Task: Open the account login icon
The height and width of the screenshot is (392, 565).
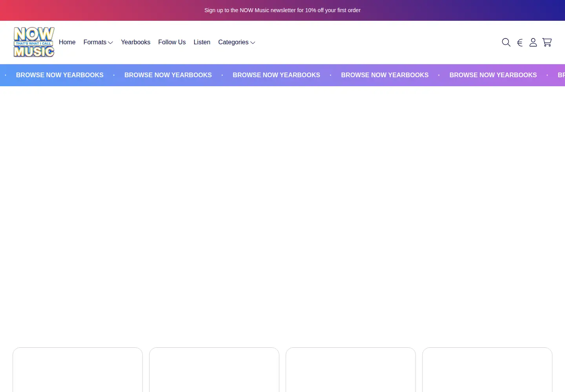Action: pos(533,42)
